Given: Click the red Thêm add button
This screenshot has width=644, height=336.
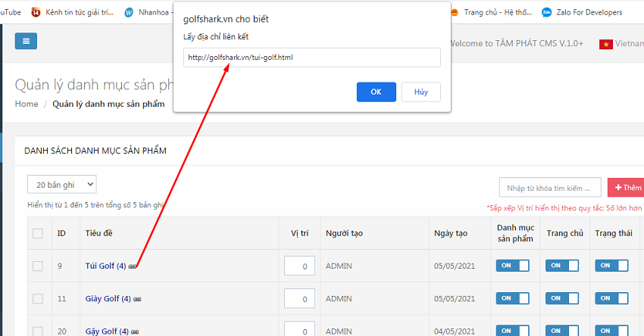Looking at the screenshot, I should 627,188.
